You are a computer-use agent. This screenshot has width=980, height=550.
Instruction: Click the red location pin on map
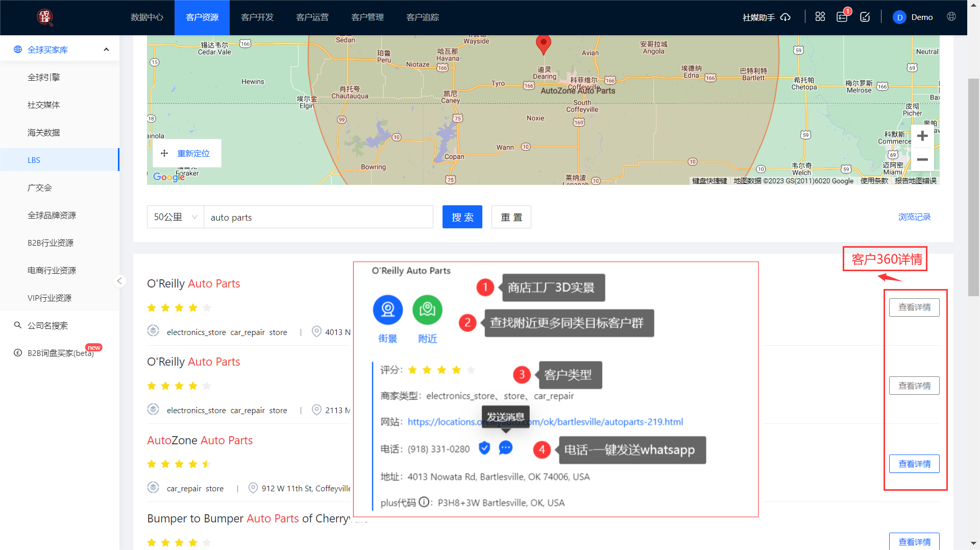click(544, 44)
